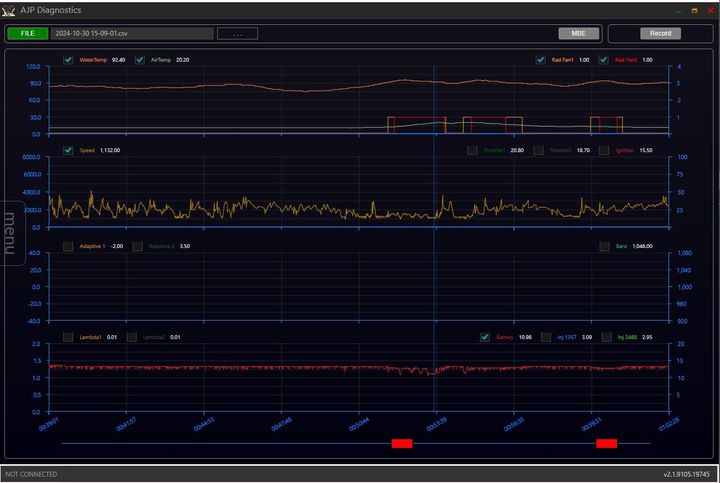Click the NOT CONNECTED status text

click(31, 474)
